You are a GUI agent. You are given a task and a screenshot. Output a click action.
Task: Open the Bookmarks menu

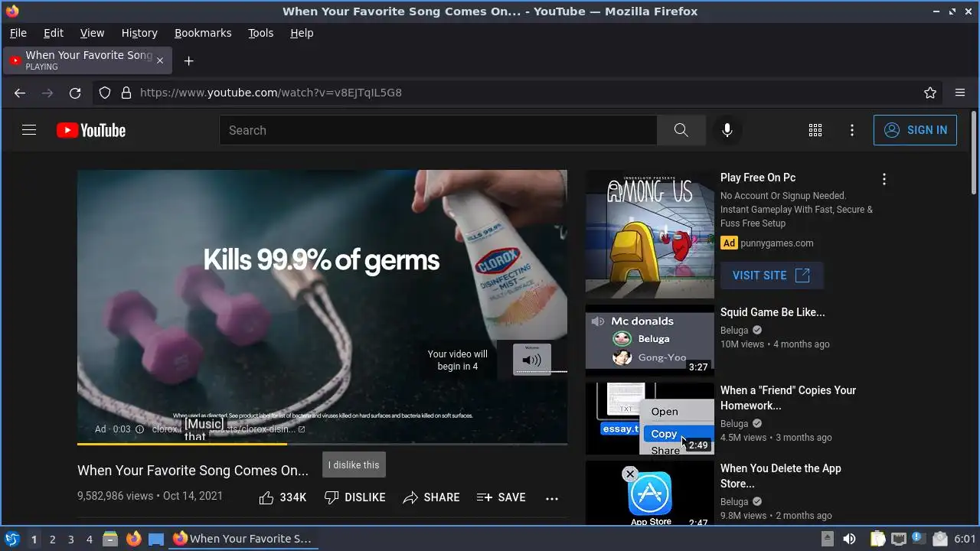(203, 33)
